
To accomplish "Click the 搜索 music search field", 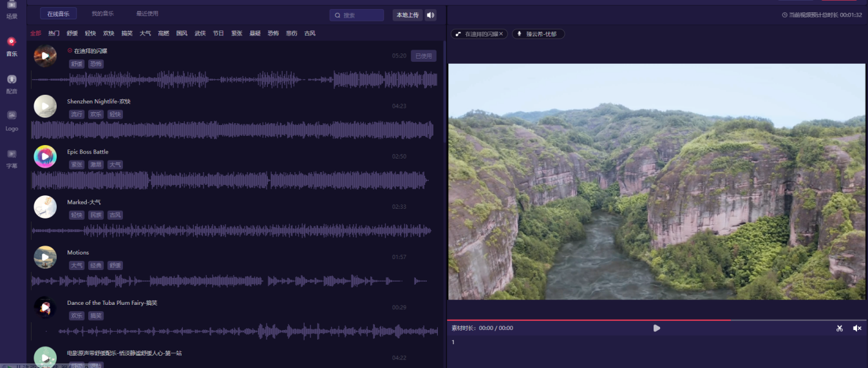I will point(357,15).
